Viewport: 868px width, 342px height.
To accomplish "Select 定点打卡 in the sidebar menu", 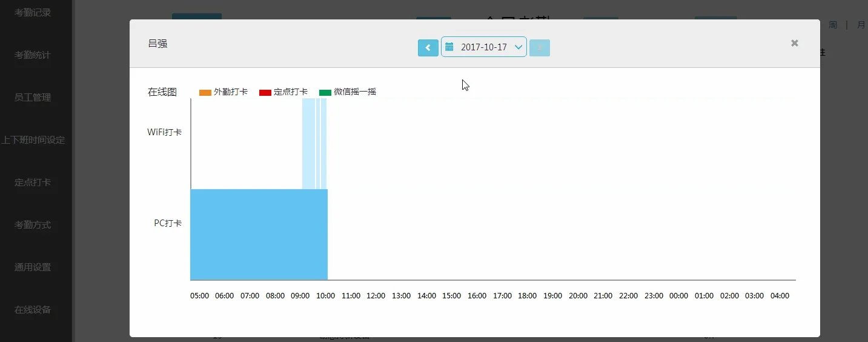I will 33,183.
